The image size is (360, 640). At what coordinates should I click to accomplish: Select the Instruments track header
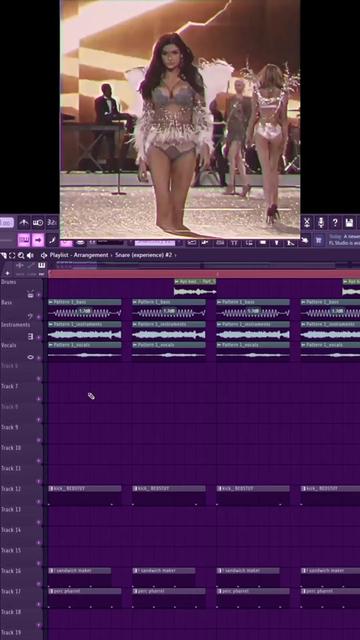coord(21,331)
